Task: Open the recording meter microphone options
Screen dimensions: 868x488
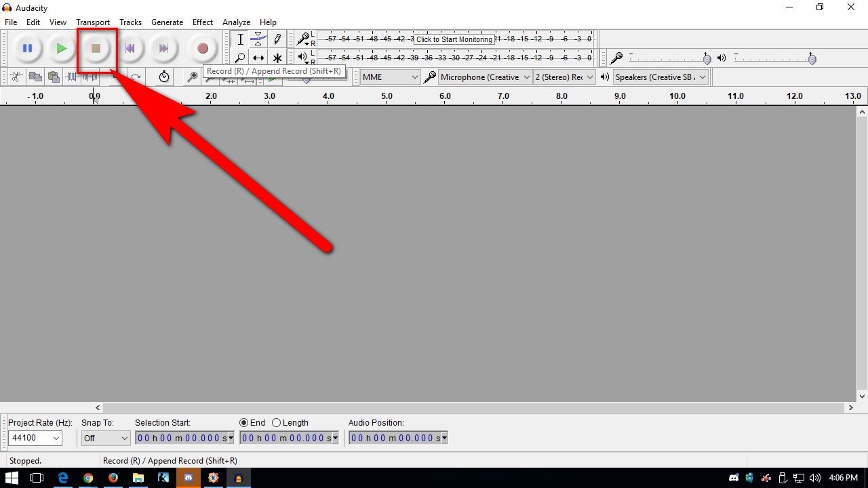Action: (303, 39)
